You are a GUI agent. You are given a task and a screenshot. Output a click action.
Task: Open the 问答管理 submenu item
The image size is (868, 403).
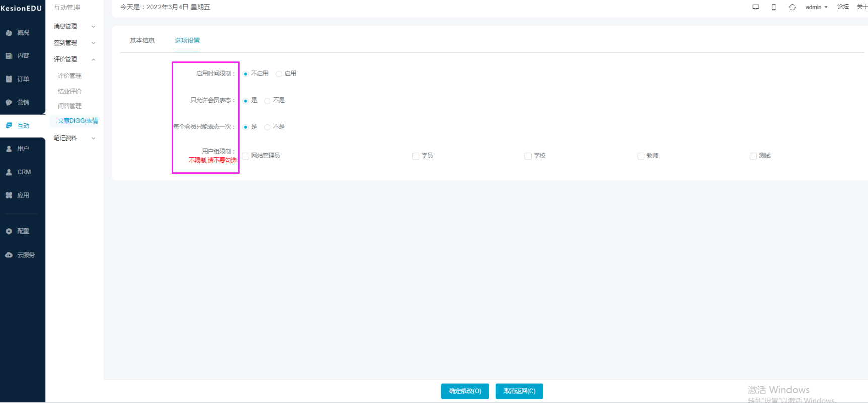click(69, 106)
